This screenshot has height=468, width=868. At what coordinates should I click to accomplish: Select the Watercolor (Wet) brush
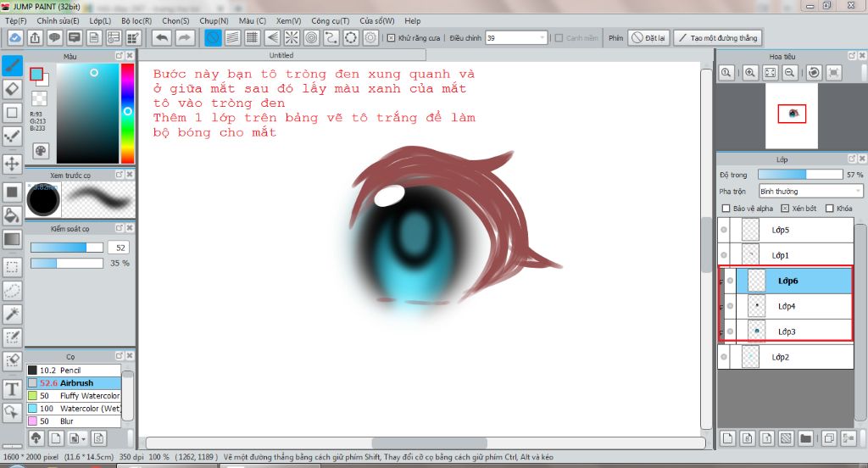[74, 408]
